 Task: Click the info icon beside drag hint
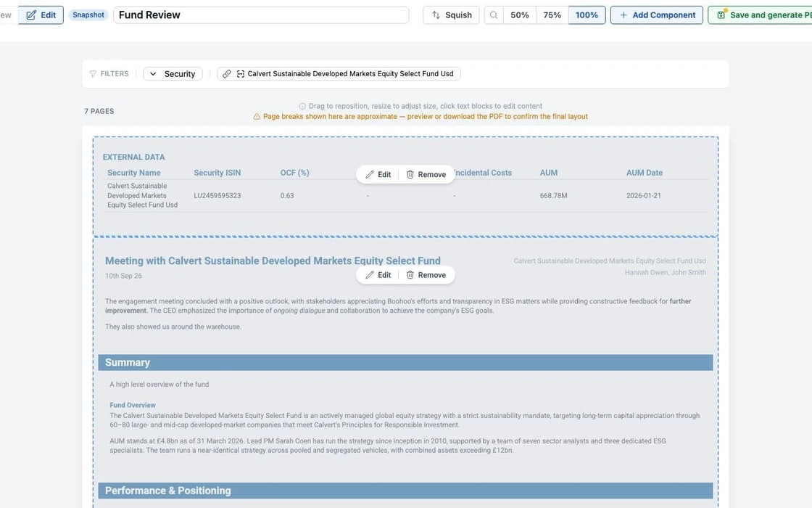(302, 106)
